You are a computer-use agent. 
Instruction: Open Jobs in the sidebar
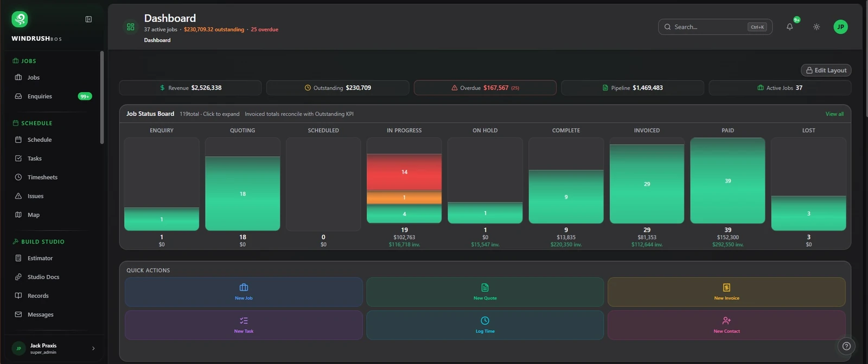(x=53, y=78)
